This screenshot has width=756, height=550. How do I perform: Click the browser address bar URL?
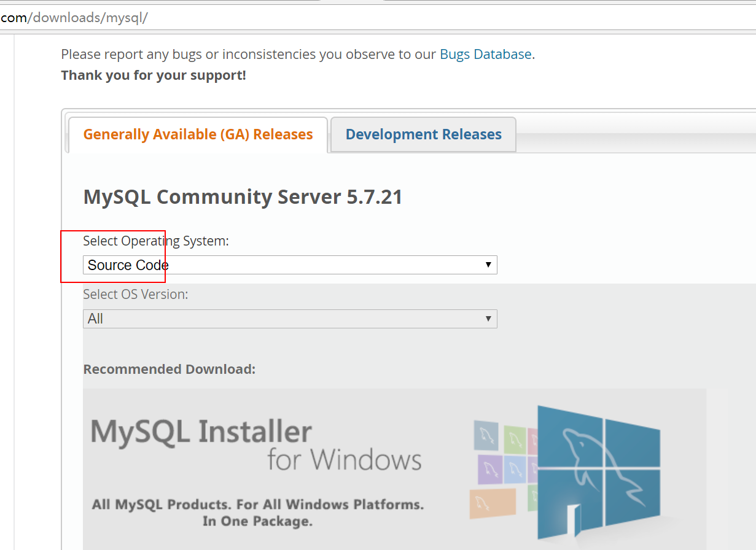point(74,17)
